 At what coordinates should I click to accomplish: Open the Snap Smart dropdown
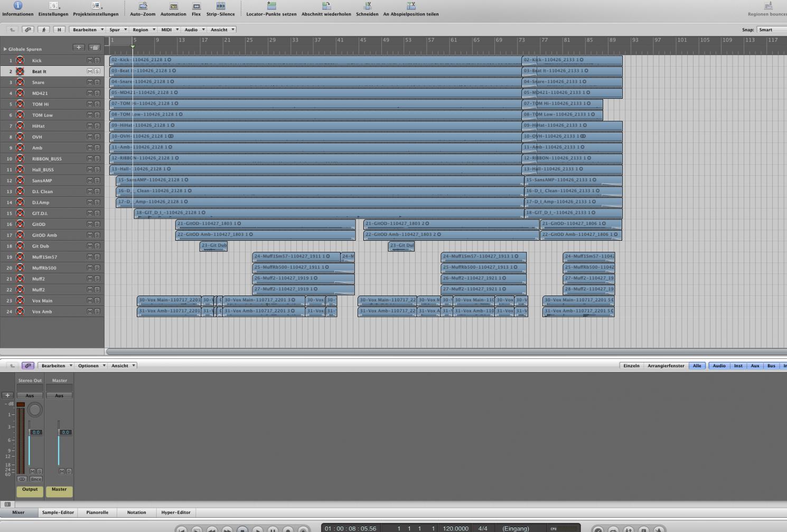[772, 30]
